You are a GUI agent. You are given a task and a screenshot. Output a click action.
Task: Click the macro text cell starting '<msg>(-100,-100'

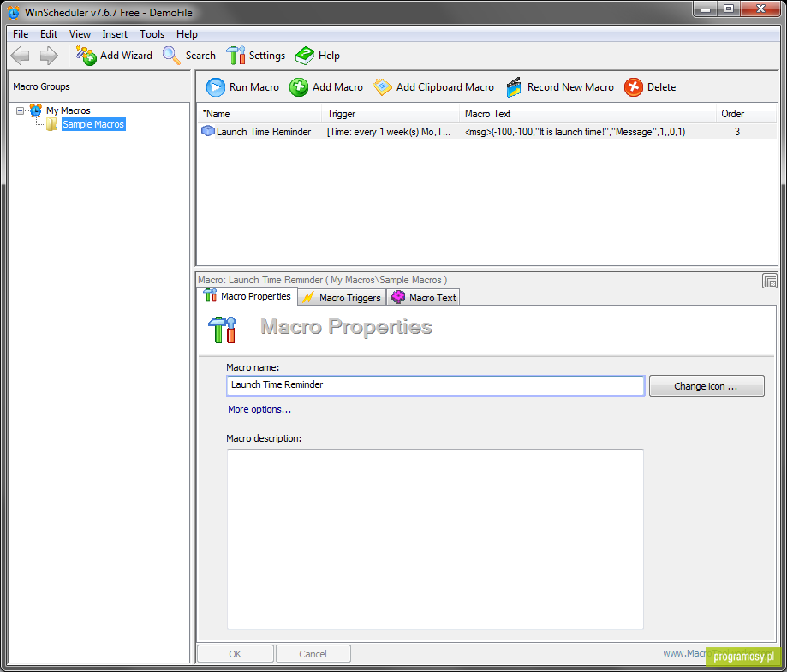click(x=575, y=132)
